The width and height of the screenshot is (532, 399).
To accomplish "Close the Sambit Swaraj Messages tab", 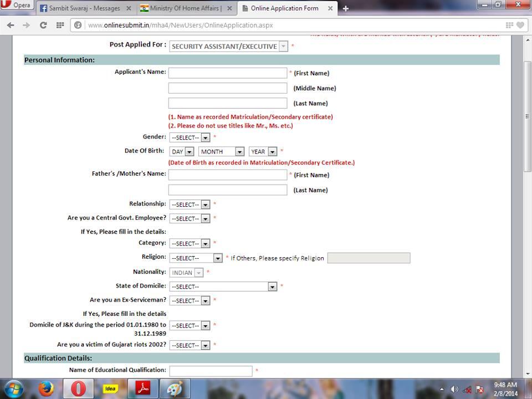I will [x=129, y=8].
